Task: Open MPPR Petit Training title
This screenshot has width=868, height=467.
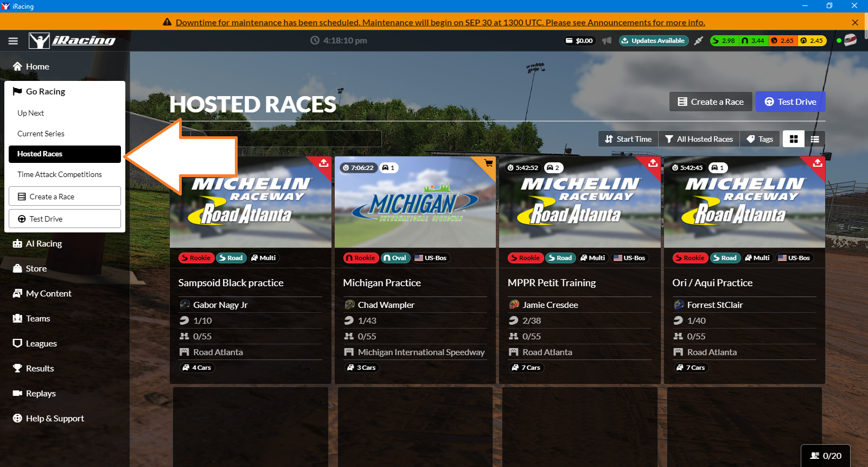Action: pos(552,283)
